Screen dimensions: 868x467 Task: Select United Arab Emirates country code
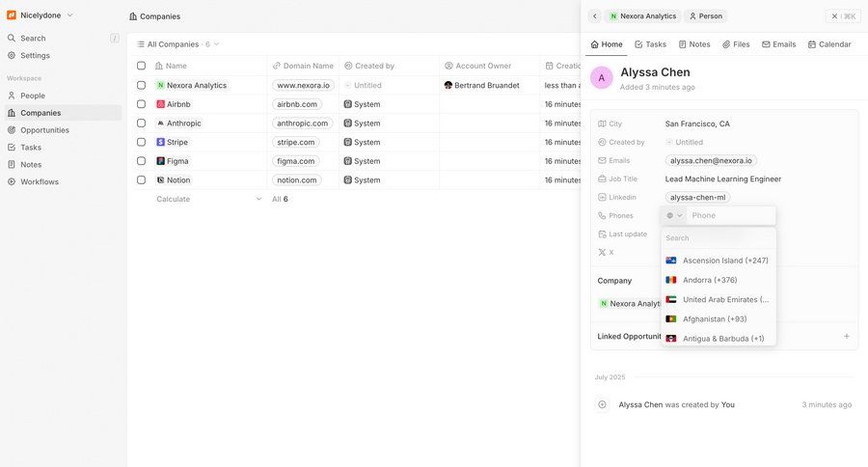pyautogui.click(x=719, y=300)
